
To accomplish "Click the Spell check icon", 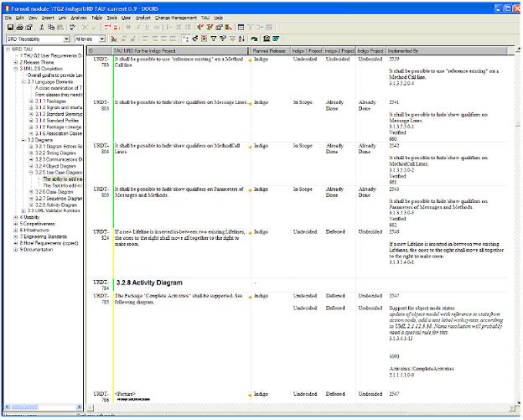I will 72,28.
